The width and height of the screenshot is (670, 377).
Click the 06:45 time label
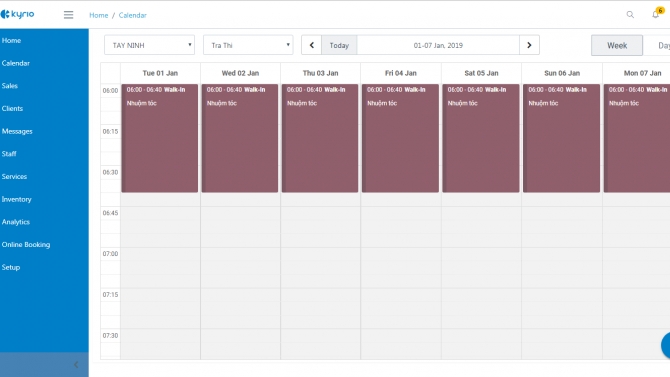pos(110,213)
